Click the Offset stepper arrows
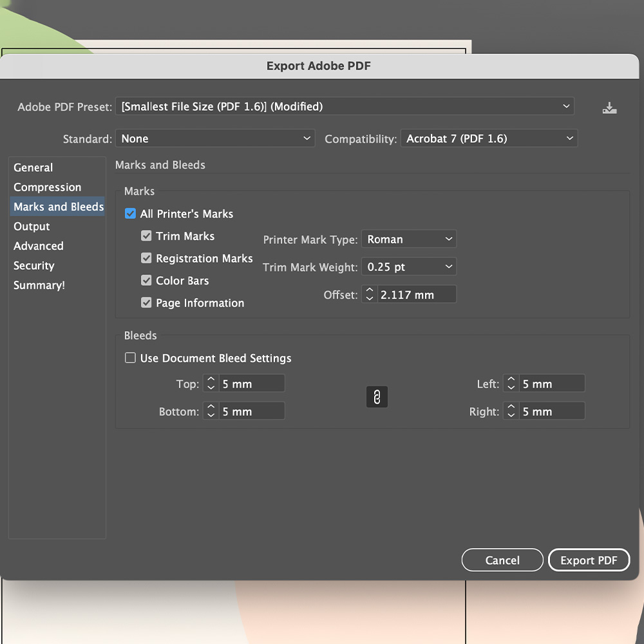The height and width of the screenshot is (644, 644). pyautogui.click(x=369, y=294)
